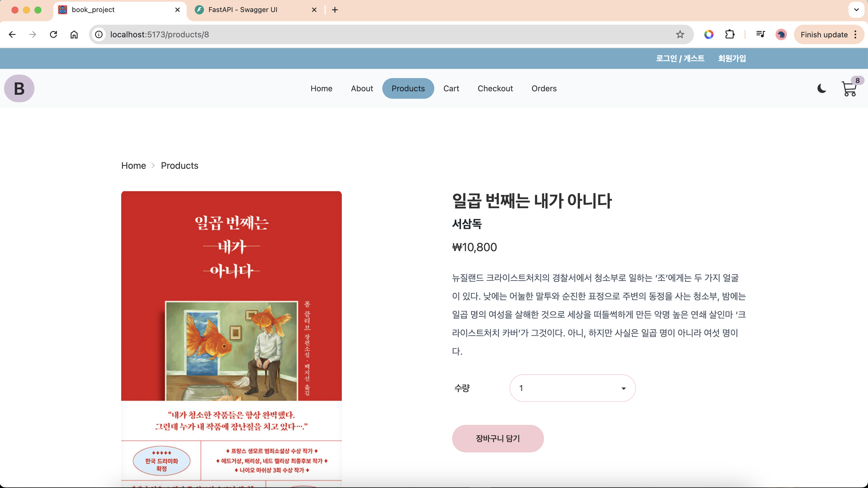Click the Home breadcrumb link
The image size is (868, 488).
point(134,165)
